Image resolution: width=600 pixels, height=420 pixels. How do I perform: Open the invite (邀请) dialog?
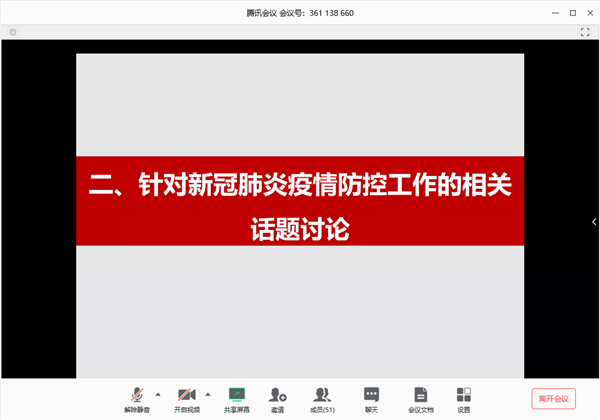277,397
